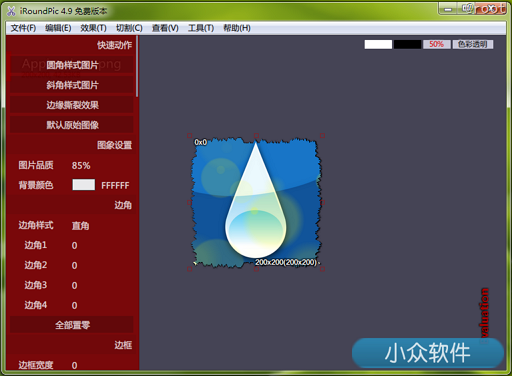This screenshot has height=376, width=512.
Task: Click the water drop image on canvas
Action: point(256,202)
